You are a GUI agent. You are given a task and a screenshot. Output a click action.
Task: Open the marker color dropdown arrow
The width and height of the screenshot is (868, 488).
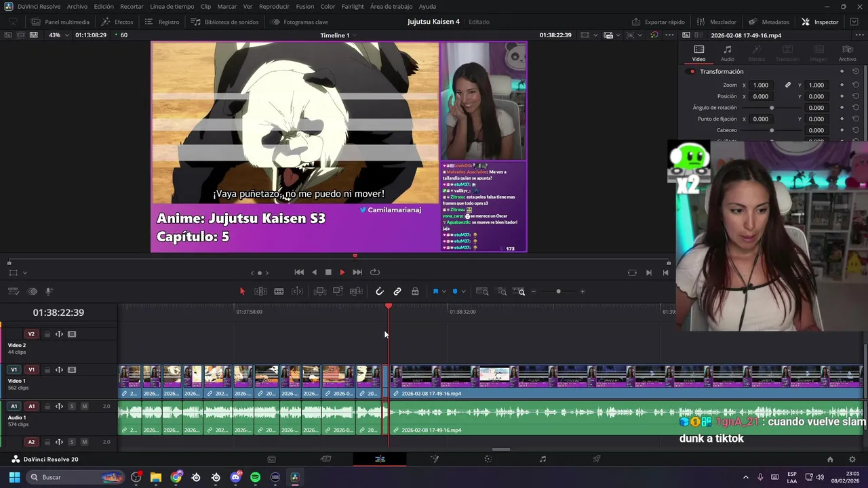[464, 291]
